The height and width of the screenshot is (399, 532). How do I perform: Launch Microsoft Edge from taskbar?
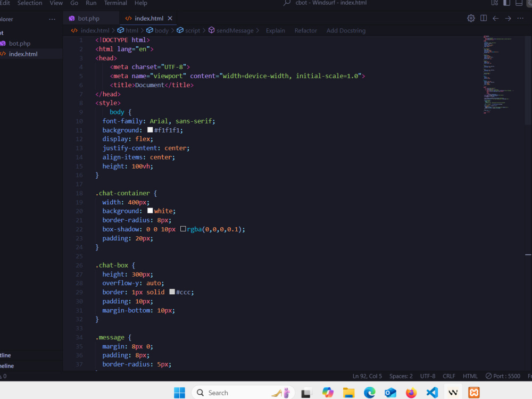coord(370,393)
